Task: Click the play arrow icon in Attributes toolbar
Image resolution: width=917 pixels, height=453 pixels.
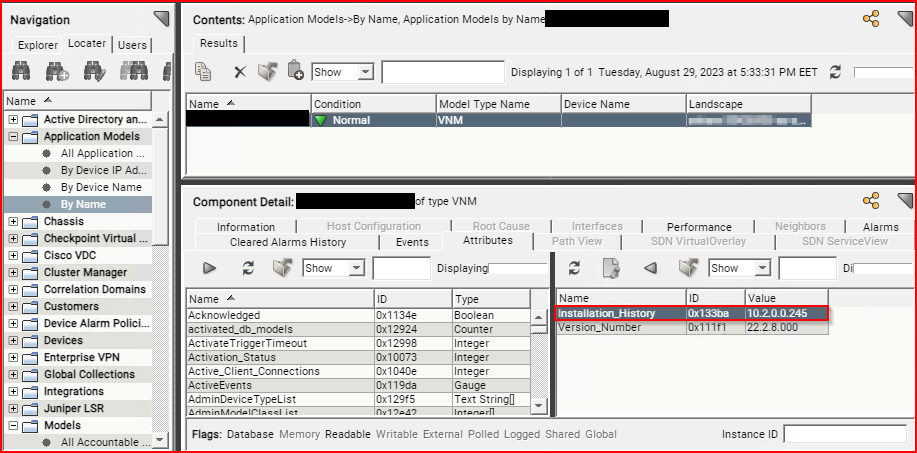Action: point(209,268)
